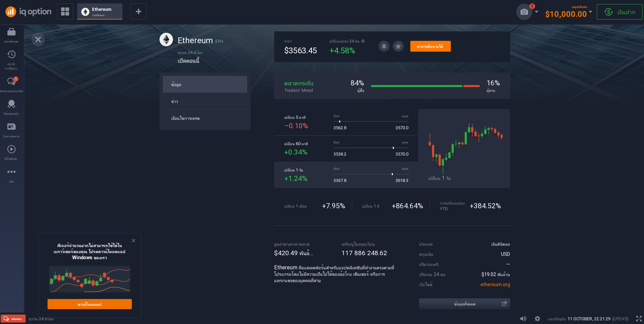Add a new asset with the plus tab
Screen dimensions: 644x324
(x=138, y=11)
